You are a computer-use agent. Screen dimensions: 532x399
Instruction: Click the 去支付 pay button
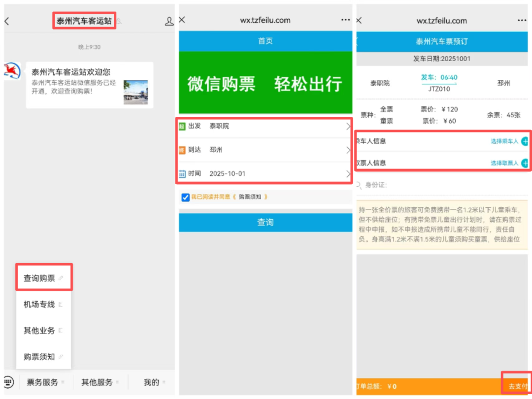(x=517, y=386)
